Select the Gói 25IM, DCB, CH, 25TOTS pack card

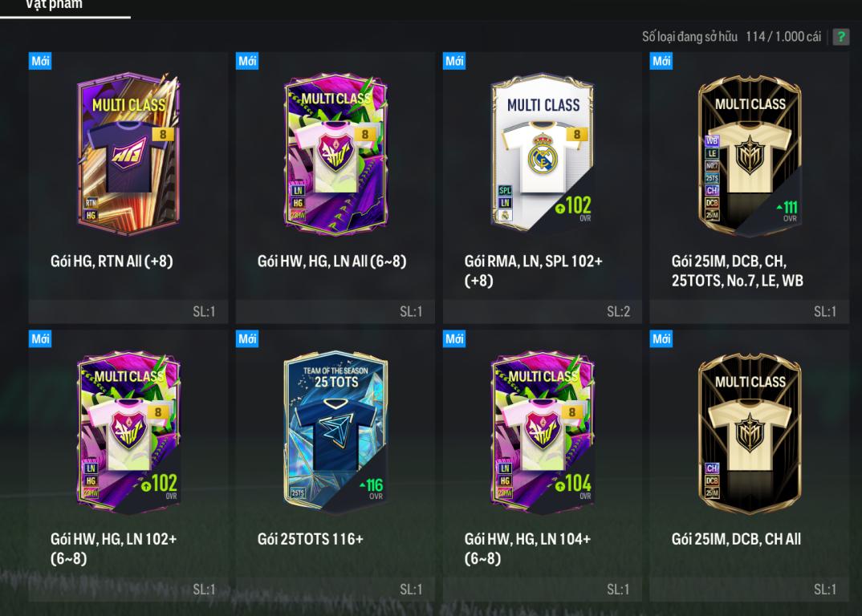(750, 188)
